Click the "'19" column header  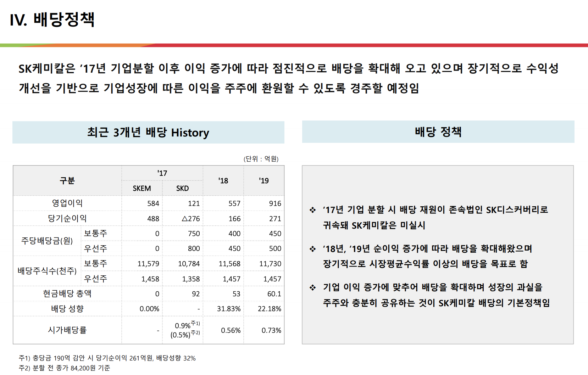264,181
